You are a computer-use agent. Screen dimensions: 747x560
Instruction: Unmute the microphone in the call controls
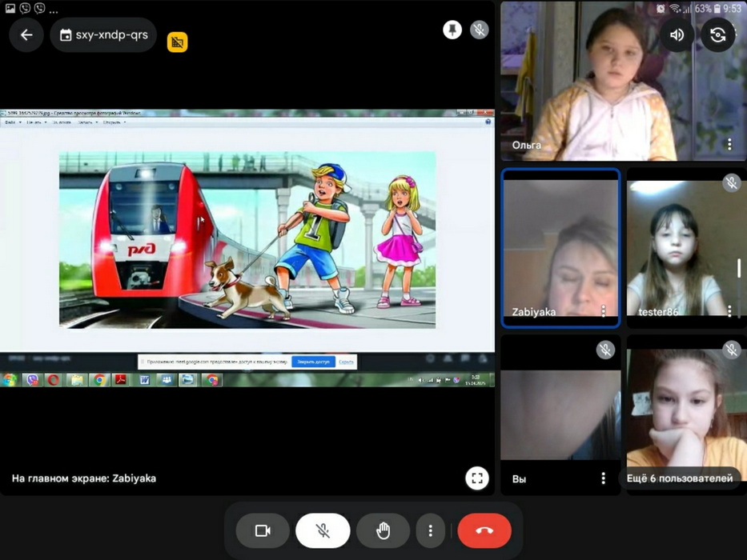[323, 530]
